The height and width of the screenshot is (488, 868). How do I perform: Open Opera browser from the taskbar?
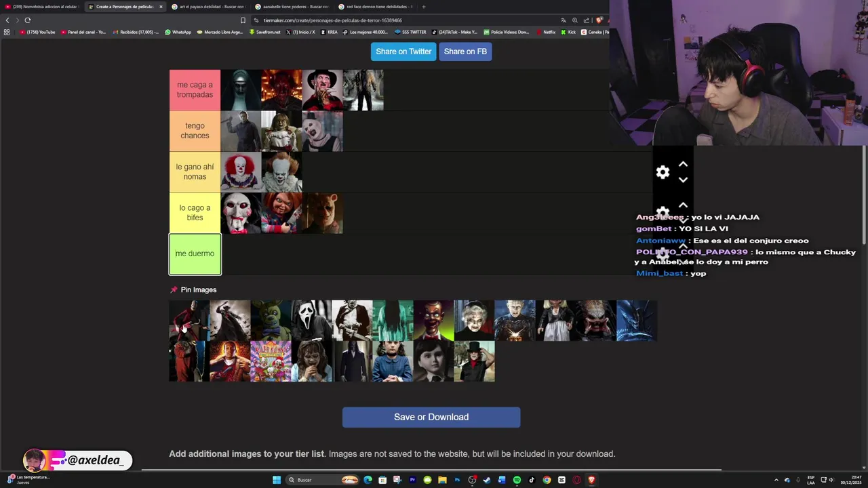point(576,480)
